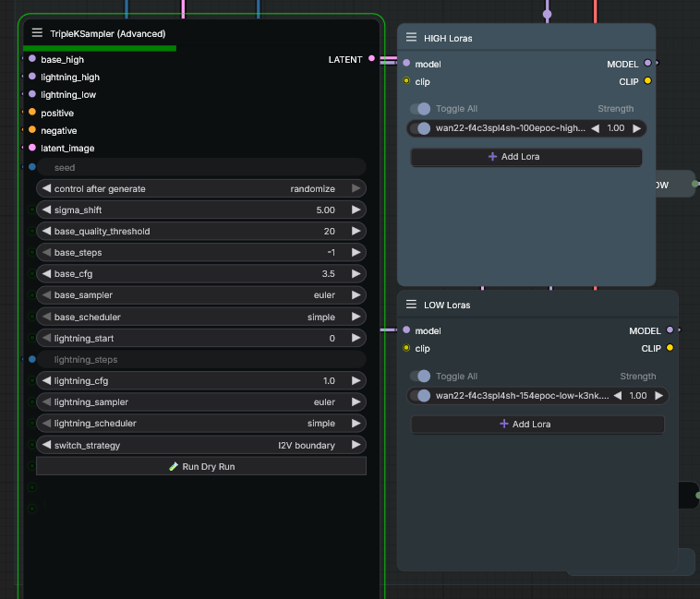Disable the wan22 100epoc high lora toggle
This screenshot has width=700, height=599.
421,128
